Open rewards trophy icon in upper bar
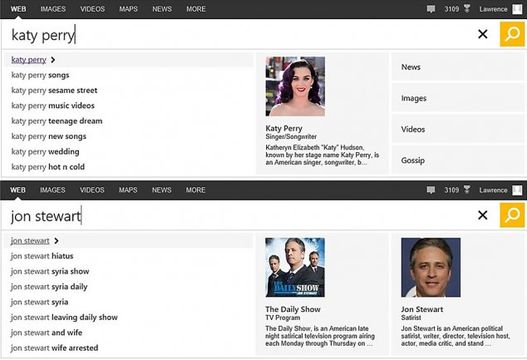 coord(467,8)
